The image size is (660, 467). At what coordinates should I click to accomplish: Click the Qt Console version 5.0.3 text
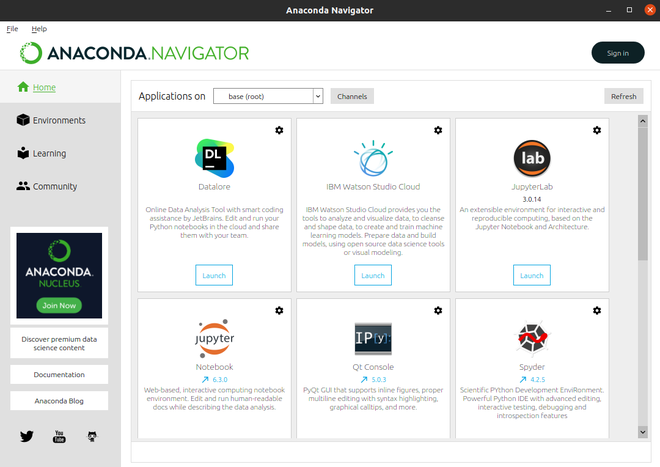pyautogui.click(x=379, y=379)
